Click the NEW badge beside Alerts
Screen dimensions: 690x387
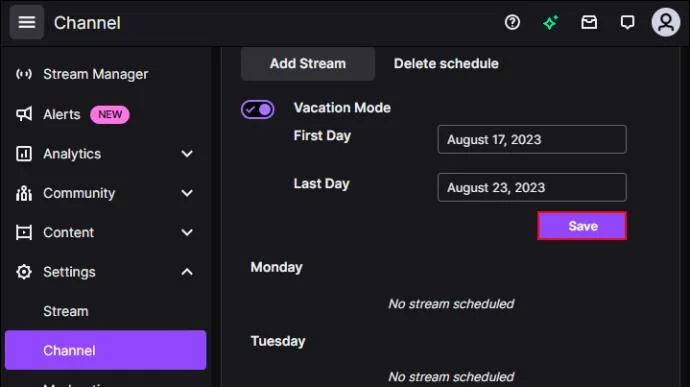pyautogui.click(x=110, y=114)
